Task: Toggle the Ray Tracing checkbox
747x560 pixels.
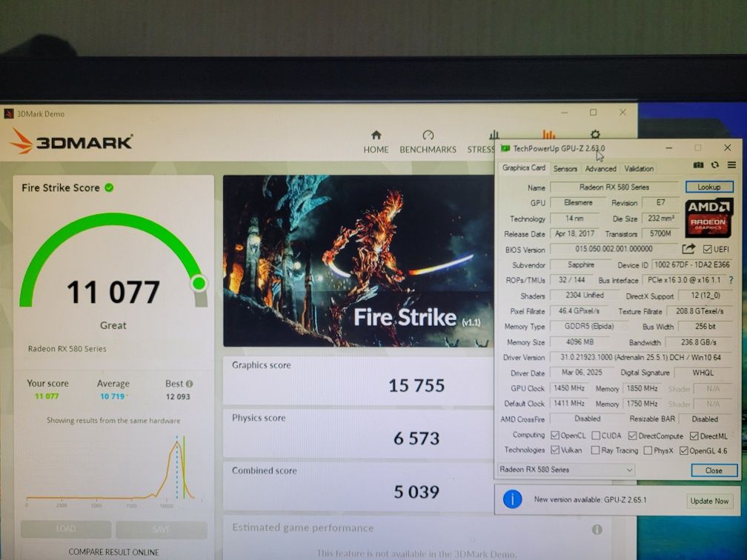Action: coord(595,450)
